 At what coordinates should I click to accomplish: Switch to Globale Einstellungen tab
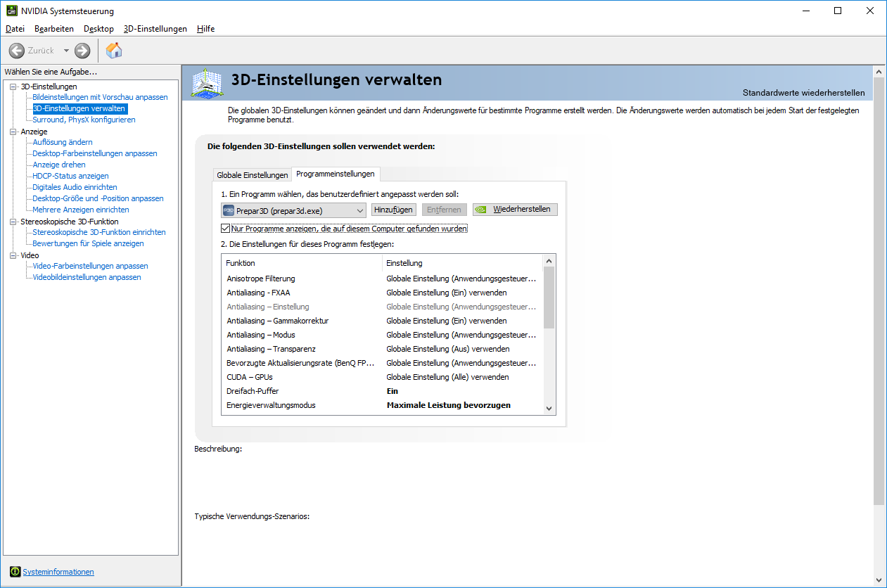[x=253, y=174]
